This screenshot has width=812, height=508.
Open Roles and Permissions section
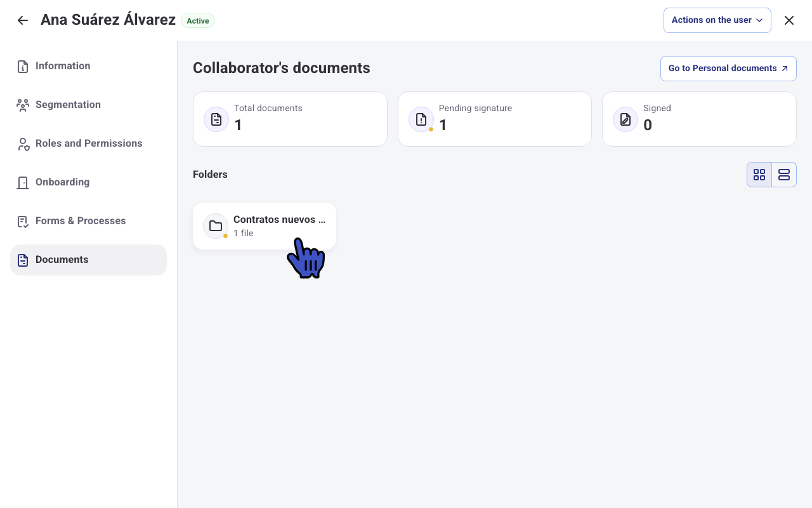[x=88, y=144]
